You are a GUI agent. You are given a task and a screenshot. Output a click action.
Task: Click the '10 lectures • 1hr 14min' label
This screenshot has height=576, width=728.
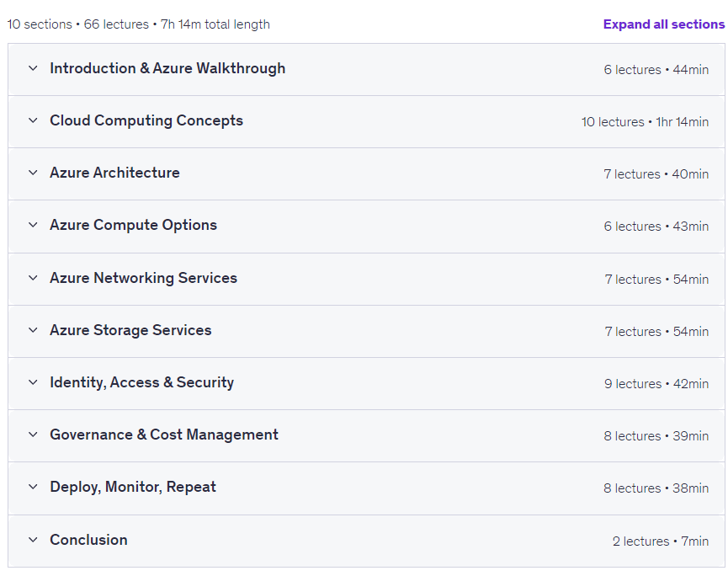tap(645, 122)
